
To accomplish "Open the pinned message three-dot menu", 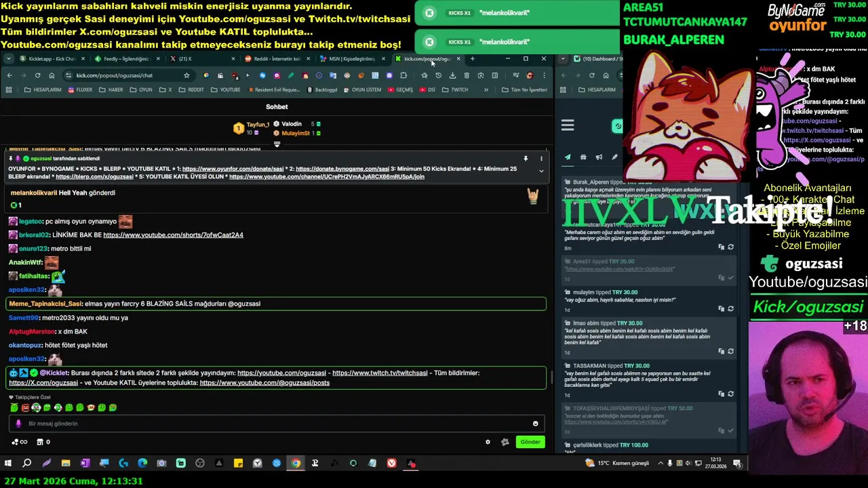I will (541, 159).
